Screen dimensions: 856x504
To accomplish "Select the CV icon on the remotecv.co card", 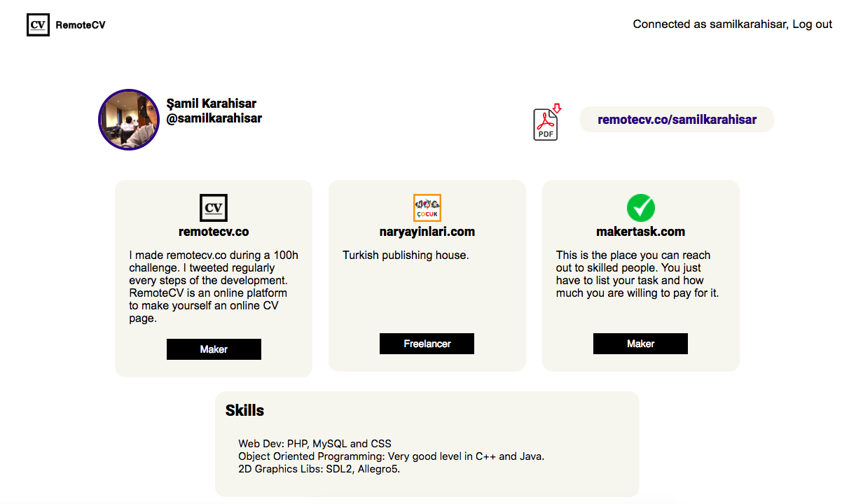I will coord(213,207).
